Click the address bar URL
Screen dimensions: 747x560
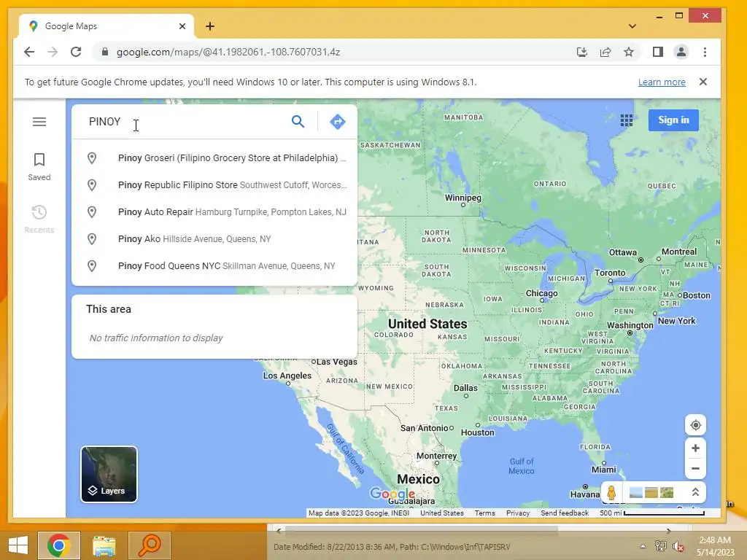point(228,52)
